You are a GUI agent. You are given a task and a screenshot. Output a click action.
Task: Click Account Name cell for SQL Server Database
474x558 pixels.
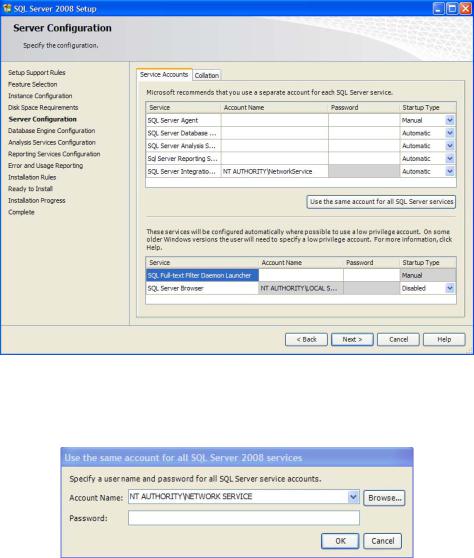(x=274, y=133)
